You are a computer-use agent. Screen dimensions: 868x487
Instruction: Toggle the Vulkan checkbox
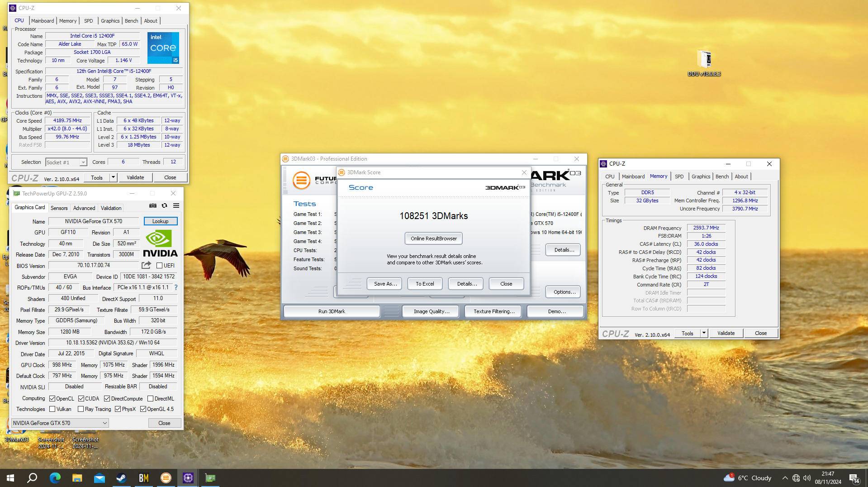tap(52, 409)
